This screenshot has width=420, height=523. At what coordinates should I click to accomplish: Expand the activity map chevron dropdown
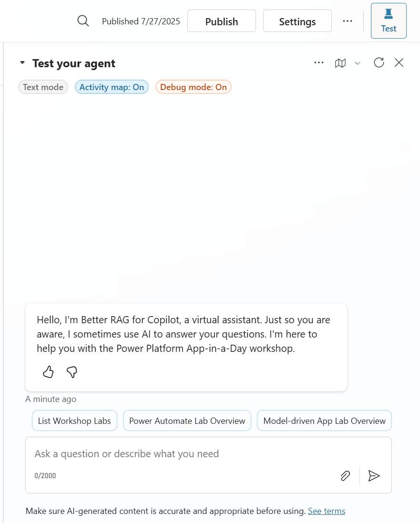357,63
